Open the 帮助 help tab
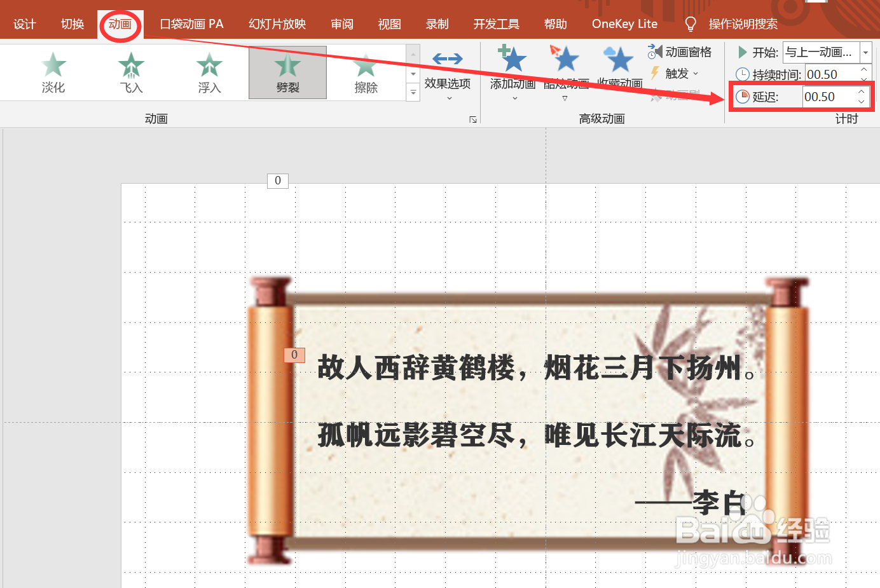Image resolution: width=880 pixels, height=588 pixels. click(x=555, y=24)
